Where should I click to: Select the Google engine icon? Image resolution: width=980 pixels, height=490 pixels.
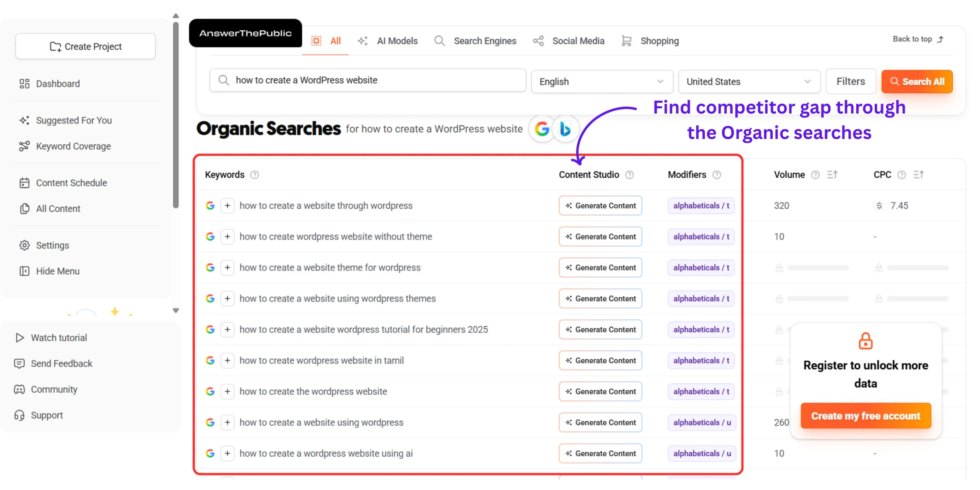542,129
